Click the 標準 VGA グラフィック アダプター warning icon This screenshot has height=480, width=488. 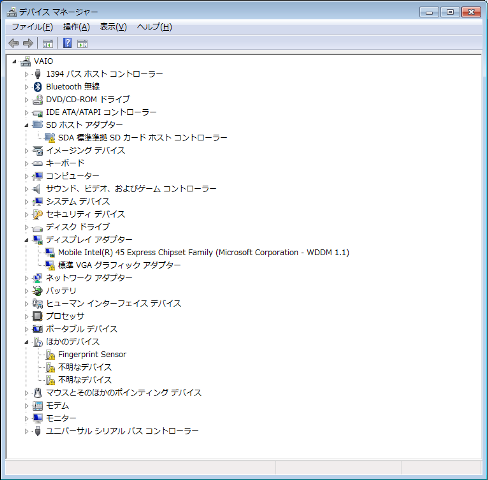50,265
